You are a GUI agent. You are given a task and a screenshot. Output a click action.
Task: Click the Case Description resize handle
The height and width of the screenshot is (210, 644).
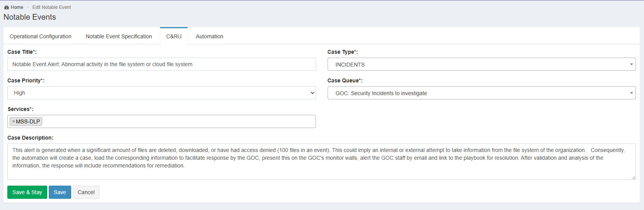[x=633, y=178]
